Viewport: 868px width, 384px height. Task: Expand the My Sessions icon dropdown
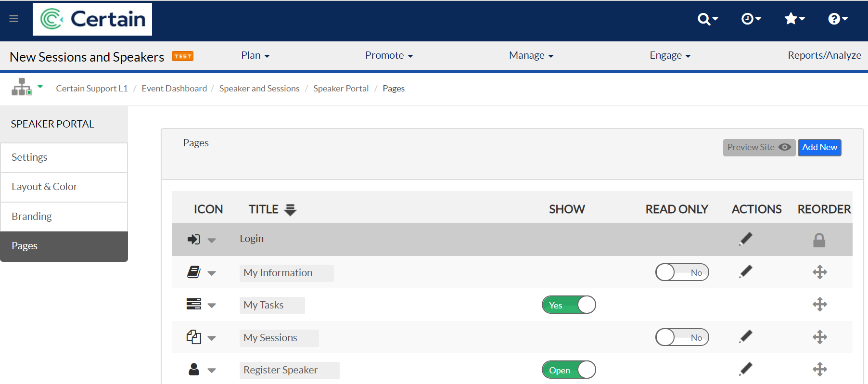[x=212, y=338]
